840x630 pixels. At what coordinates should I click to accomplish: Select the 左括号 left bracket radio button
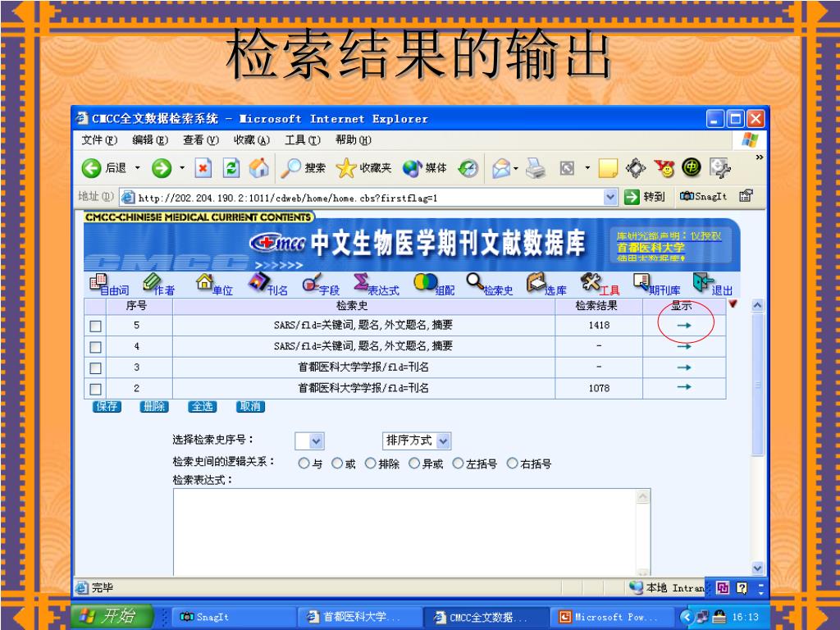pos(458,463)
